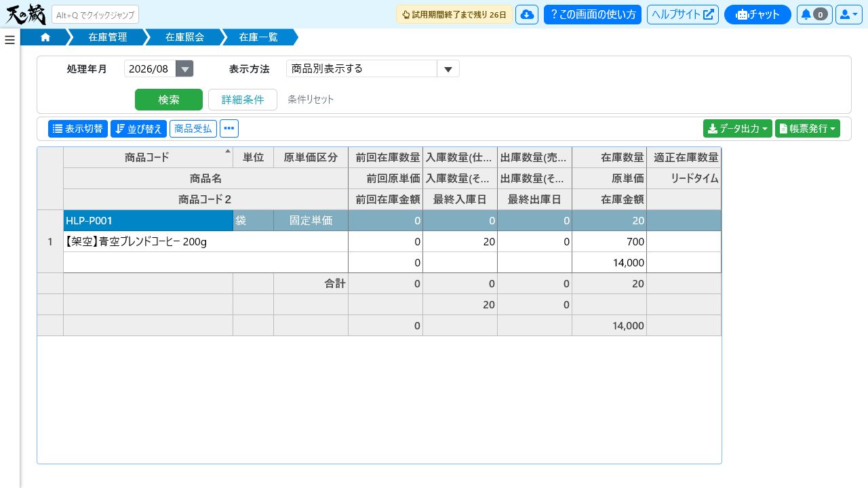Go to 在庫照会 breadcrumb
Viewport: 868px width, 488px height.
(x=184, y=37)
